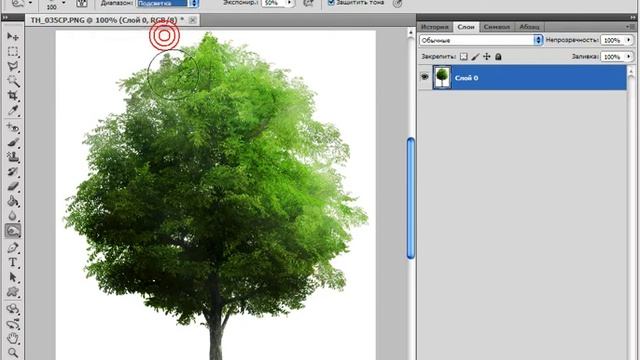640x360 pixels.
Task: Select the Blur tool
Action: coord(13,216)
